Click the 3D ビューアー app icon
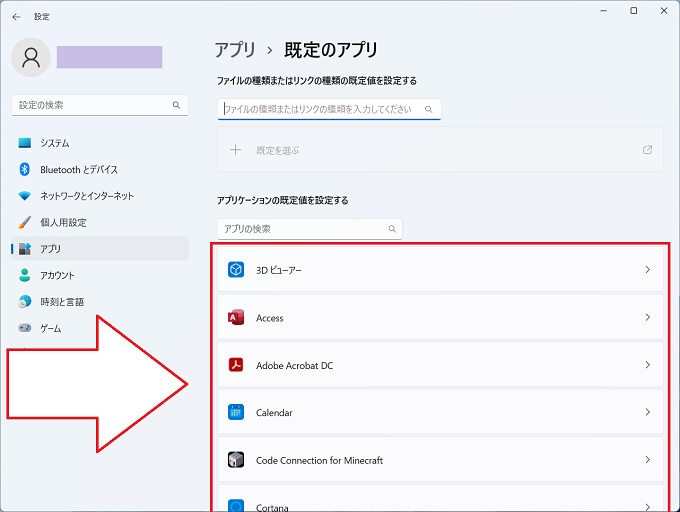The width and height of the screenshot is (680, 512). pos(236,270)
